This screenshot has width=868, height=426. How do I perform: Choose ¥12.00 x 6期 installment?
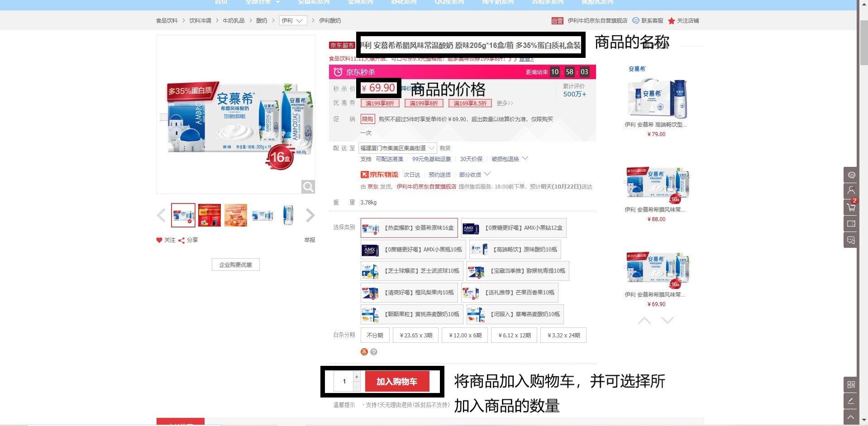pyautogui.click(x=465, y=335)
